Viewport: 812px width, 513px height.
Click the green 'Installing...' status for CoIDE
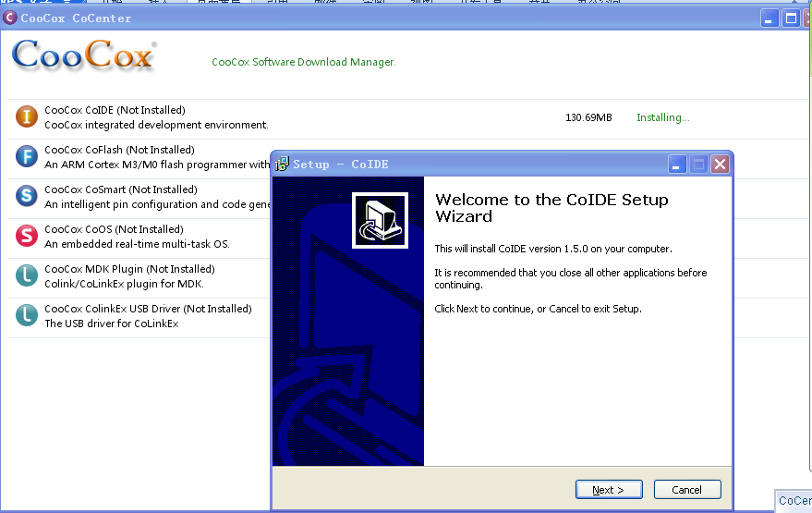pyautogui.click(x=662, y=117)
